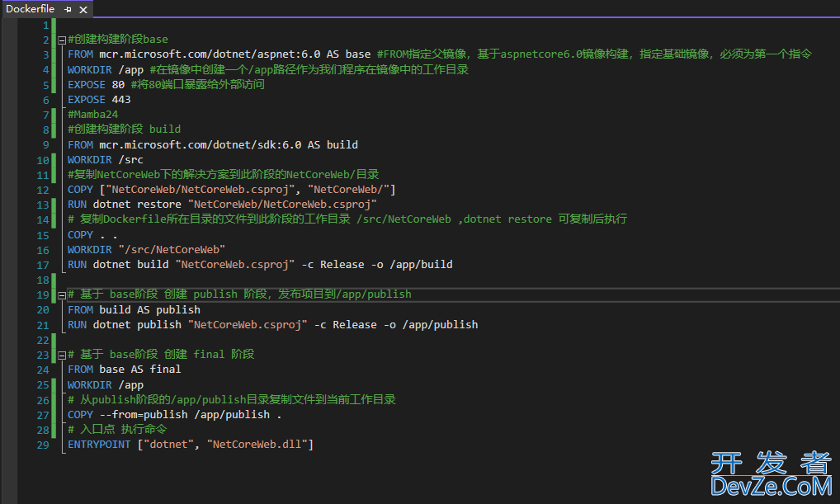840x504 pixels.
Task: Click the sdk:6.0 AS build line
Action: click(x=213, y=145)
